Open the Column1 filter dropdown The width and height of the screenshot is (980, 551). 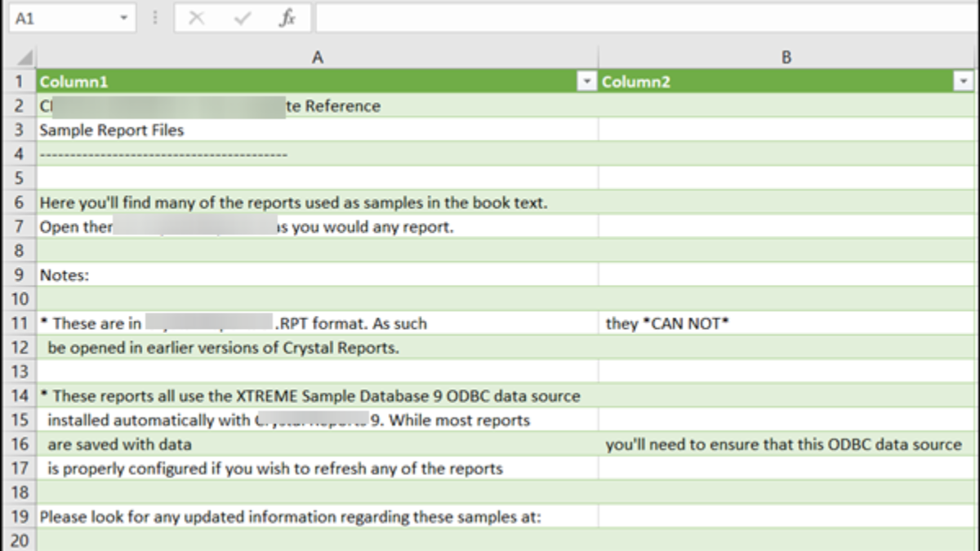[x=587, y=82]
